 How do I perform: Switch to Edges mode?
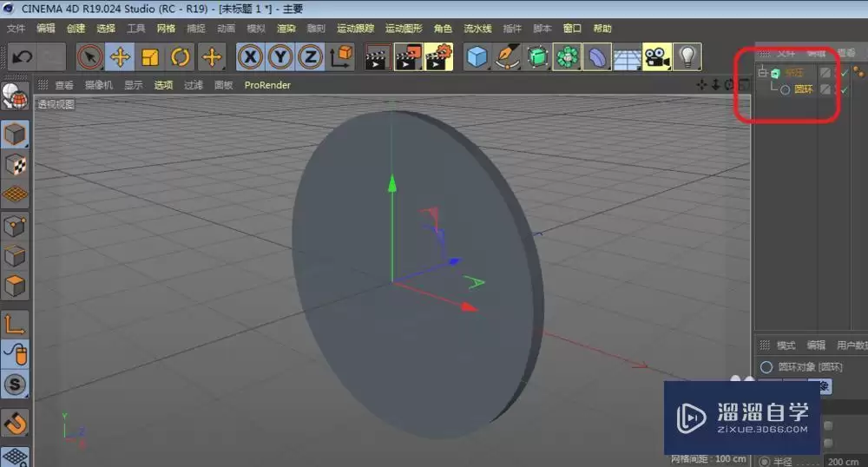(x=15, y=255)
